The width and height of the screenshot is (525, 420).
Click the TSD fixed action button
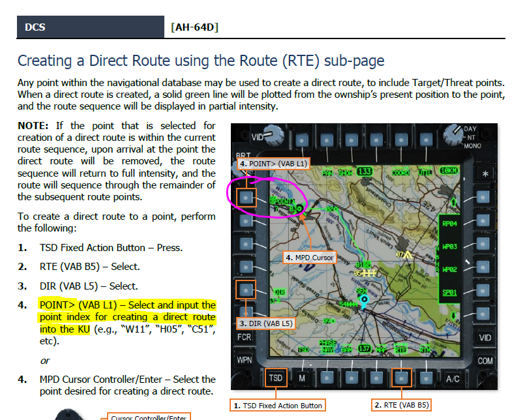click(276, 378)
